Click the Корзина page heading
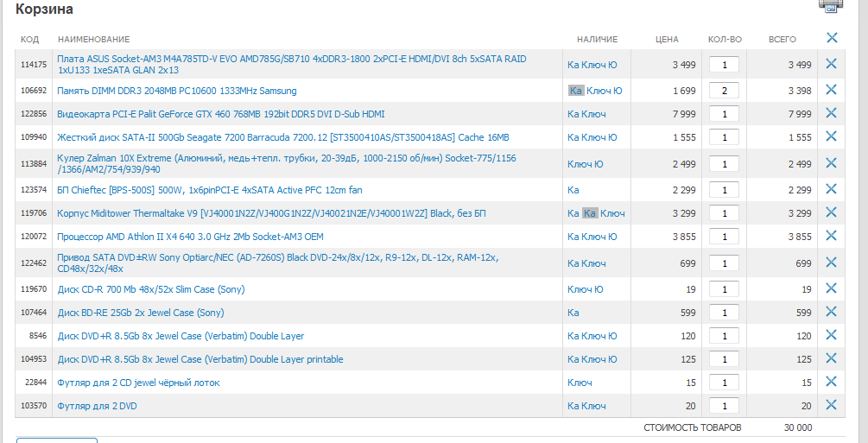Screen dimensions: 868x443 point(44,9)
